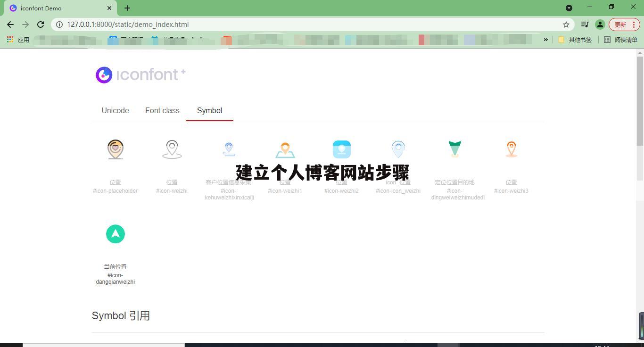The height and width of the screenshot is (347, 644).
Task: View site information for 127.0.0.1
Action: coord(59,25)
